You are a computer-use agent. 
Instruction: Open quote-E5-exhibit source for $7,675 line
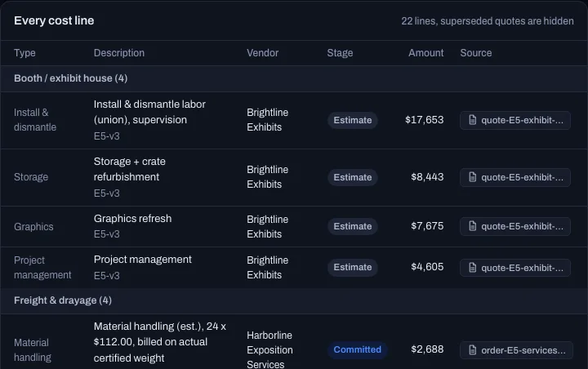click(x=515, y=226)
